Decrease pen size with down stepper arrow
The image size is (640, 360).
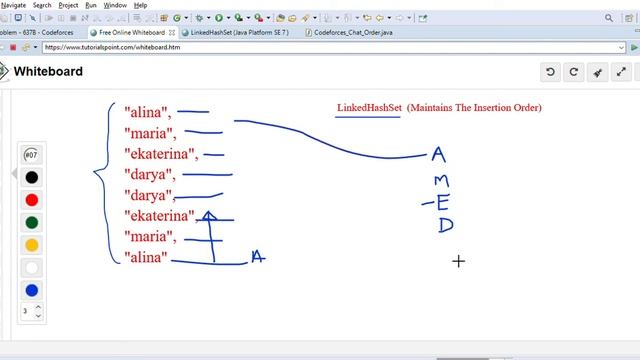point(38,316)
